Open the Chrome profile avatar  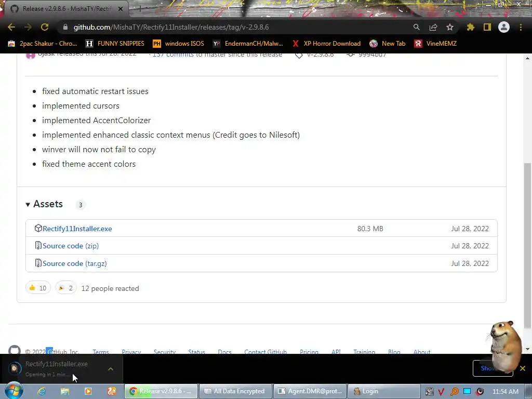(504, 27)
